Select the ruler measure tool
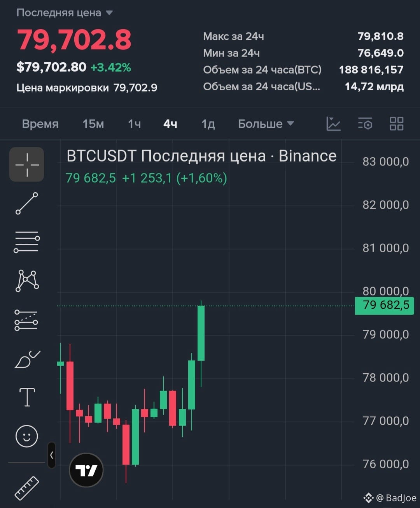420x508 pixels. click(x=27, y=488)
